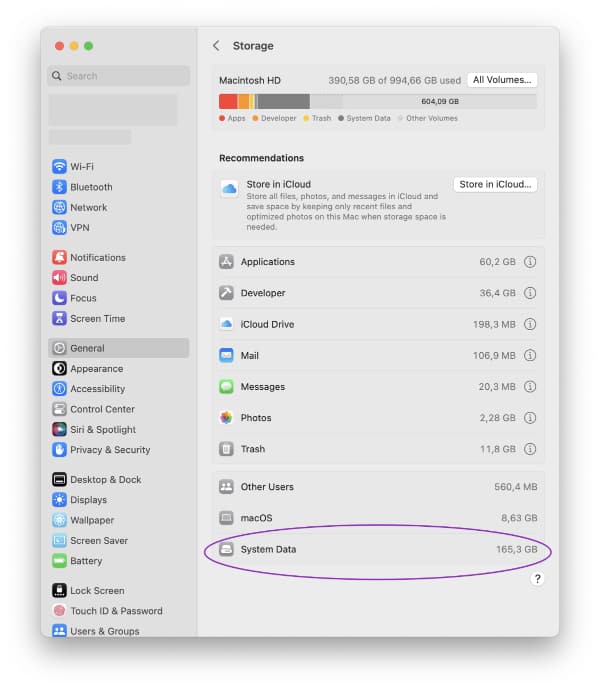Select the Photos storage row
Viewport: 600px width, 690px height.
[x=378, y=418]
